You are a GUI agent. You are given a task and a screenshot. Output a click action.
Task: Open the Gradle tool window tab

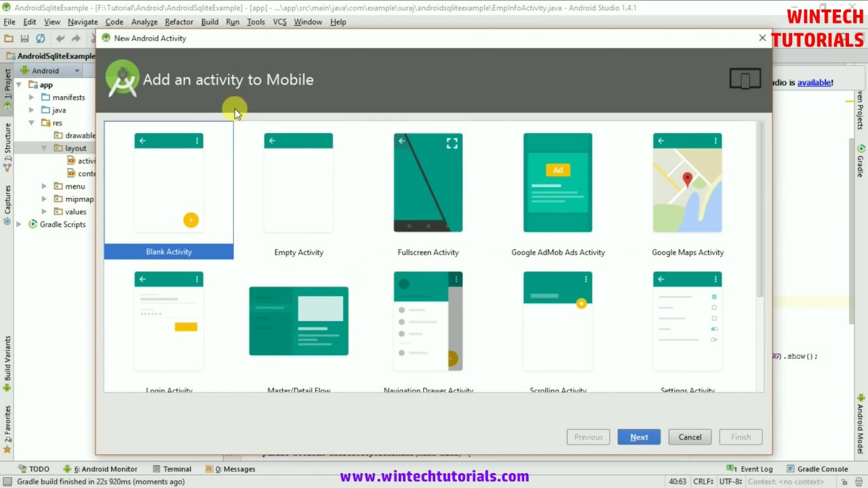click(x=861, y=161)
